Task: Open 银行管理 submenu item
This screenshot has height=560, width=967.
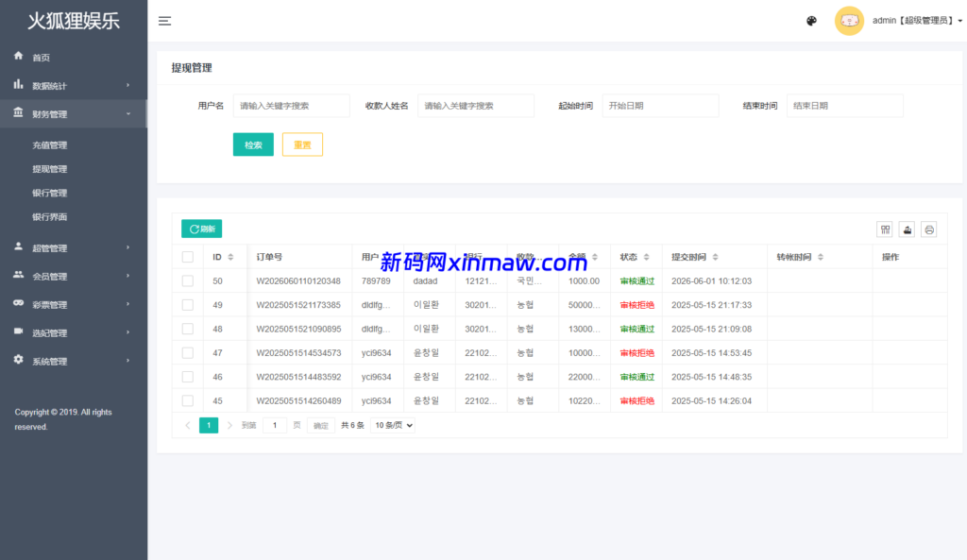Action: (x=50, y=193)
